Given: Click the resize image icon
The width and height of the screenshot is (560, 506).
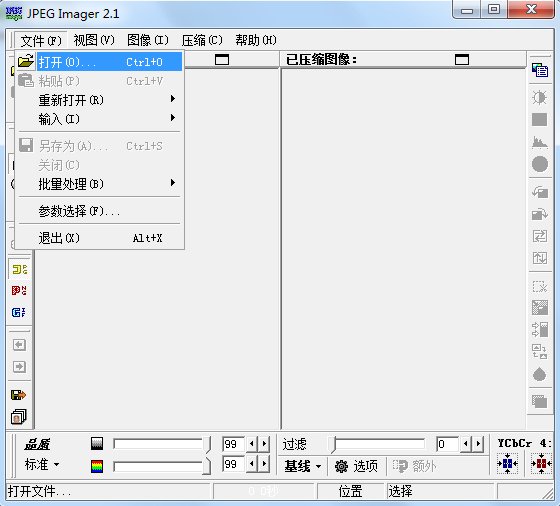Looking at the screenshot, I should (x=540, y=308).
